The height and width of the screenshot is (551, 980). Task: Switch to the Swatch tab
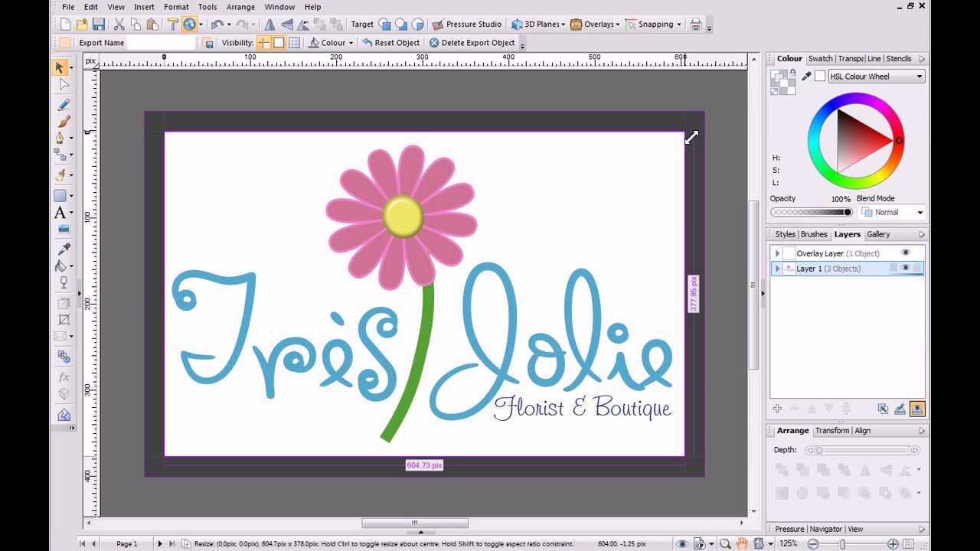[x=819, y=59]
